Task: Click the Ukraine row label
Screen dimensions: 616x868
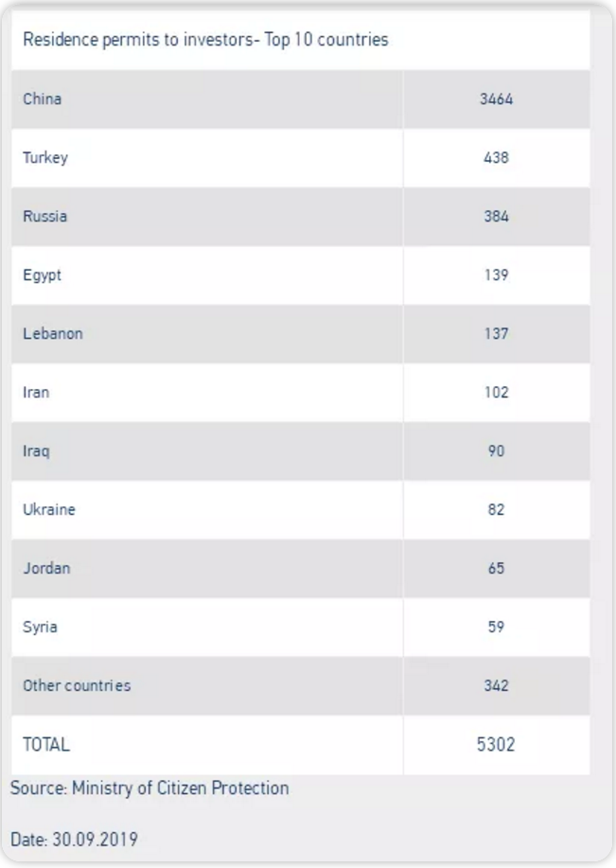Action: [x=49, y=509]
